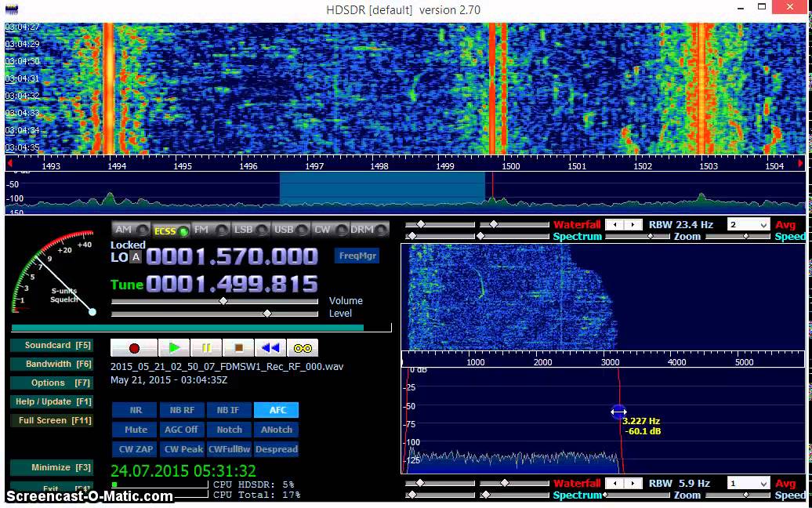Toggle CWFullBw option
The image size is (812, 508).
229,449
